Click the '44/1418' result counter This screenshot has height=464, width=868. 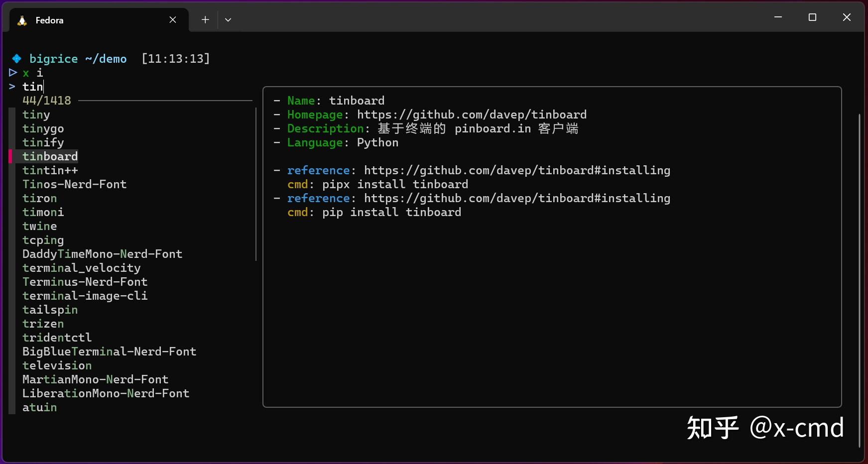coord(46,100)
